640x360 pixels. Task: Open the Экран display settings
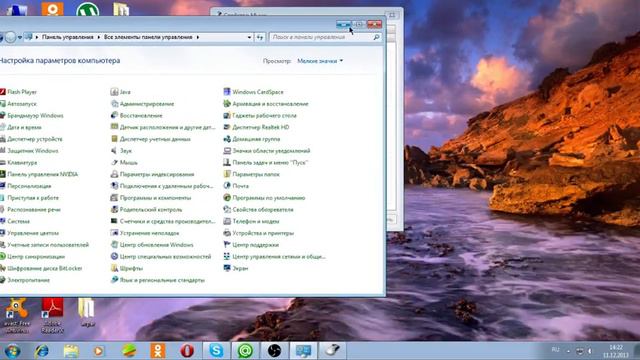click(x=236, y=269)
